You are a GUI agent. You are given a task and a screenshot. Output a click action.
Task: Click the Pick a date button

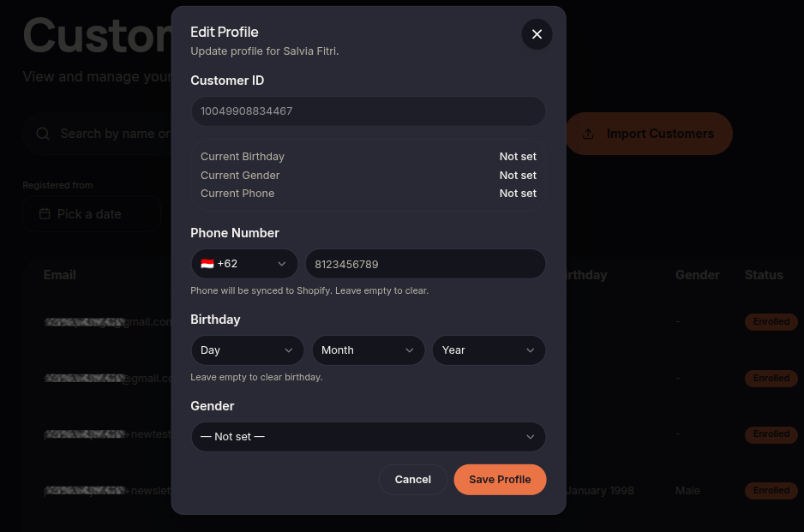92,213
